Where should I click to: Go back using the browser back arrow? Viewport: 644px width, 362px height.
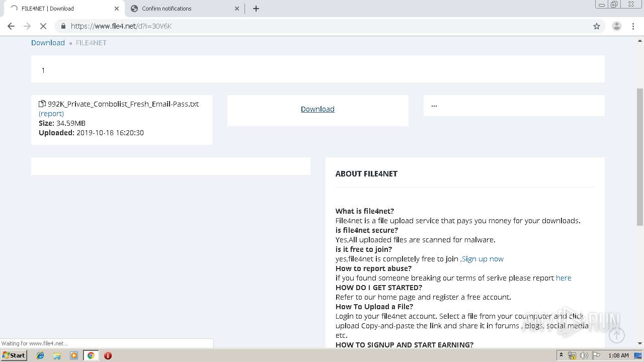coord(11,26)
